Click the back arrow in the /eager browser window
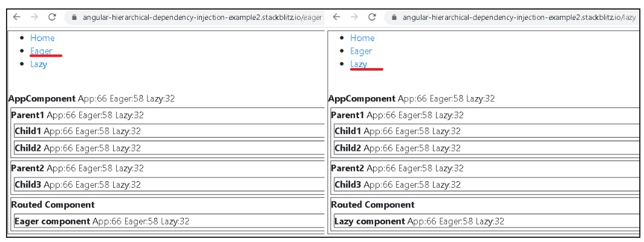 click(x=15, y=18)
